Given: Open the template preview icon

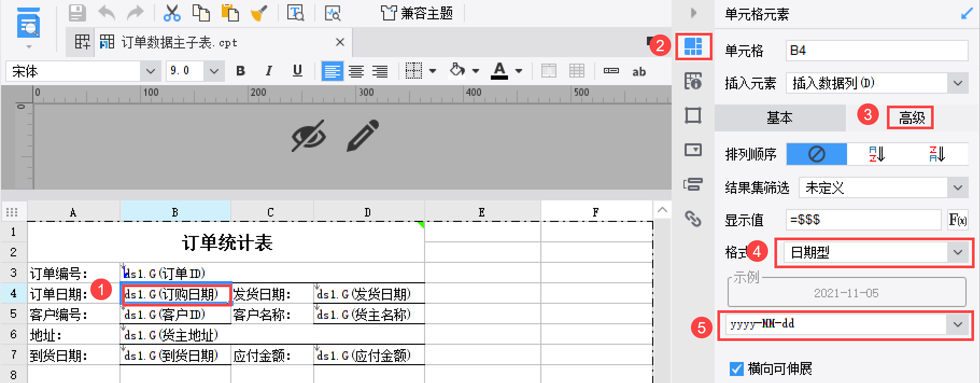Looking at the screenshot, I should point(295,12).
